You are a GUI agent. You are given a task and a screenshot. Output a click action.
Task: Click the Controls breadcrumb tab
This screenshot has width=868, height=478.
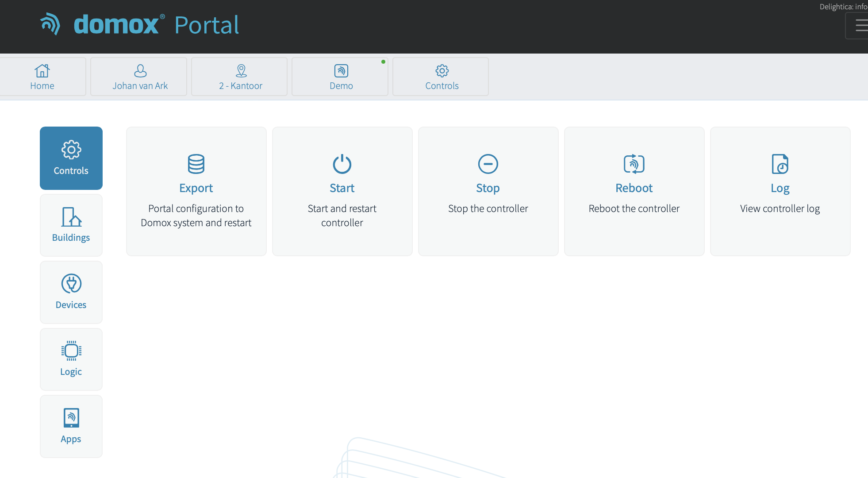pyautogui.click(x=442, y=77)
